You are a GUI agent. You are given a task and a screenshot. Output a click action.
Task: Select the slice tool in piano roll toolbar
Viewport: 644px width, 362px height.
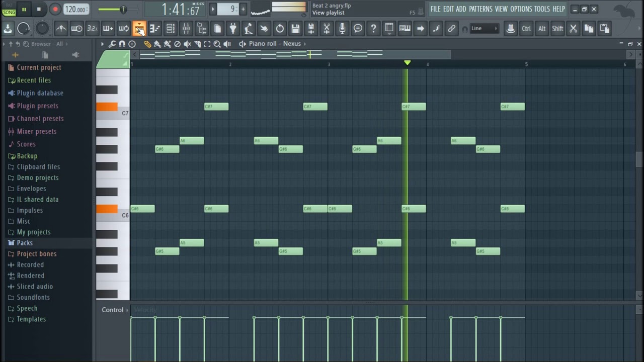(197, 44)
